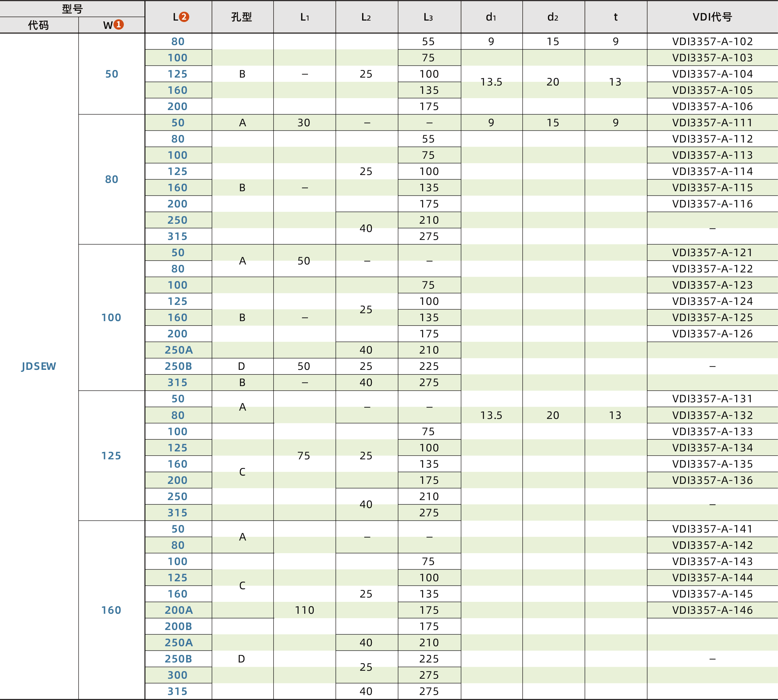
Task: Select width value 125 in W column
Action: [x=111, y=456]
